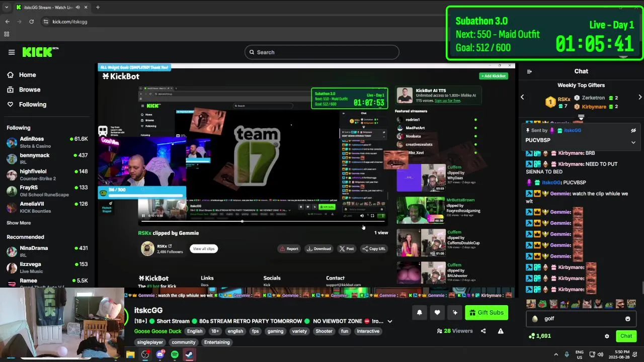The image size is (644, 362).
Task: Expand the followed channels with Show More
Action: [x=19, y=223]
